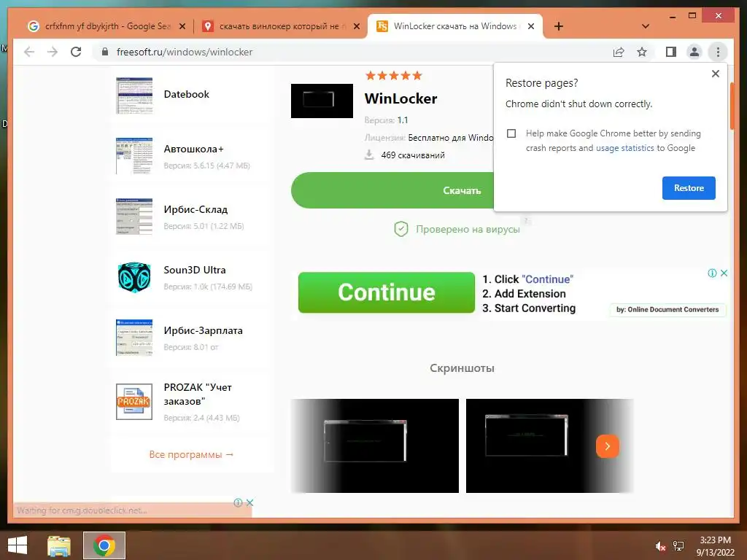
Task: Open the Ирбис-Зарплата program link
Action: pyautogui.click(x=203, y=330)
